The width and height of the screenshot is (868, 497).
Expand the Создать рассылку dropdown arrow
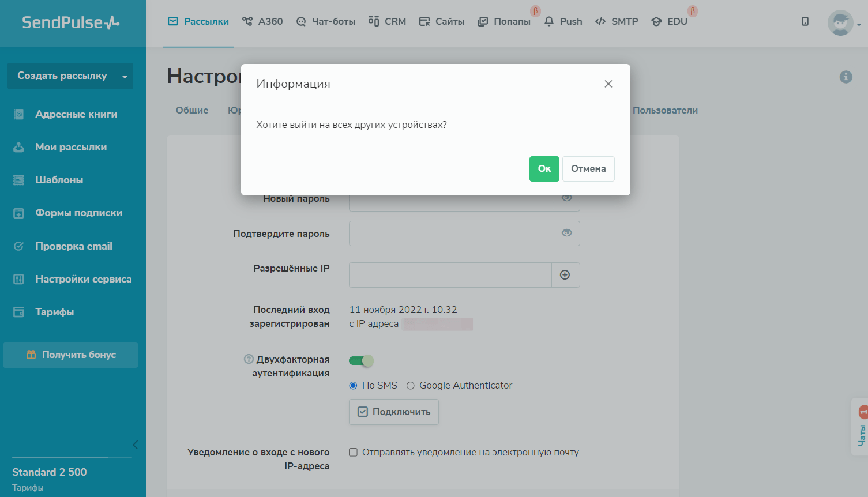pos(125,76)
